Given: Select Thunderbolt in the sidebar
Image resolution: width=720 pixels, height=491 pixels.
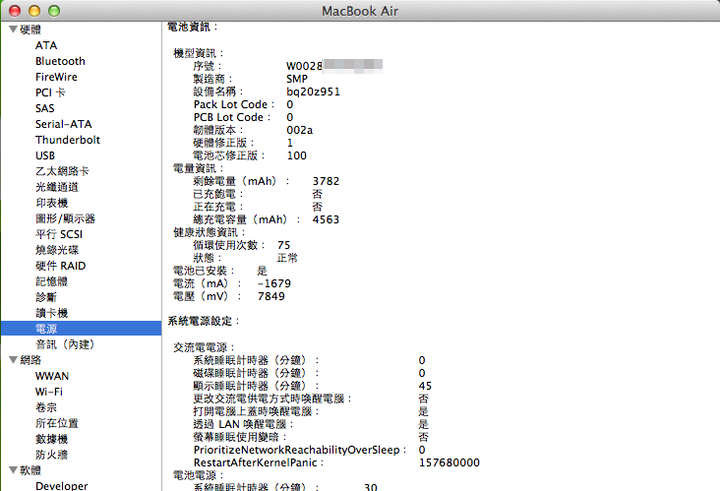Looking at the screenshot, I should (68, 140).
